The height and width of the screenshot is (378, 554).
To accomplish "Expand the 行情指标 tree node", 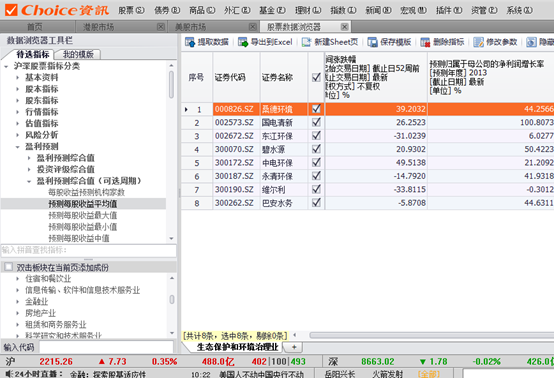I will (18, 112).
